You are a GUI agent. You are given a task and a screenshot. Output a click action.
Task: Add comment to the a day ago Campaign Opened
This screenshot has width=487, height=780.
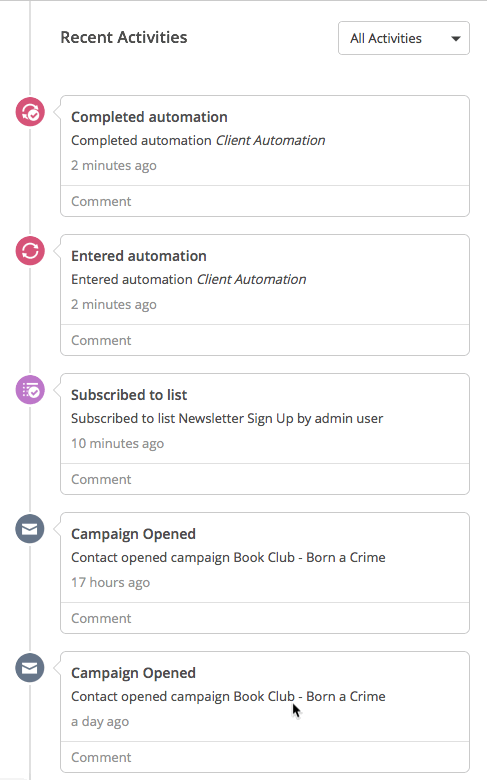click(x=101, y=757)
